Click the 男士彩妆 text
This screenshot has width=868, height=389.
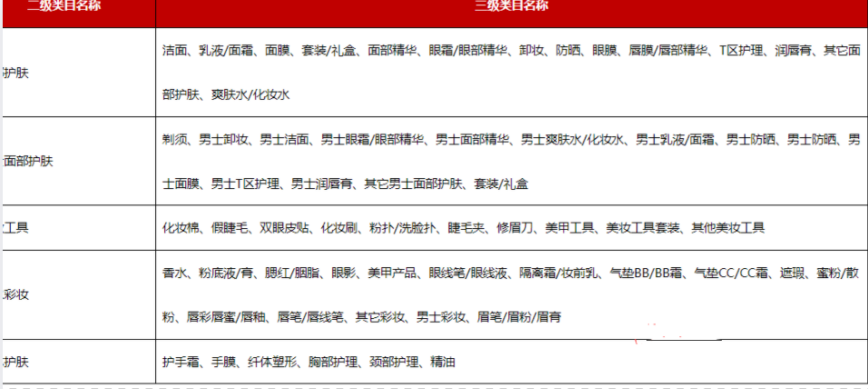tap(441, 317)
